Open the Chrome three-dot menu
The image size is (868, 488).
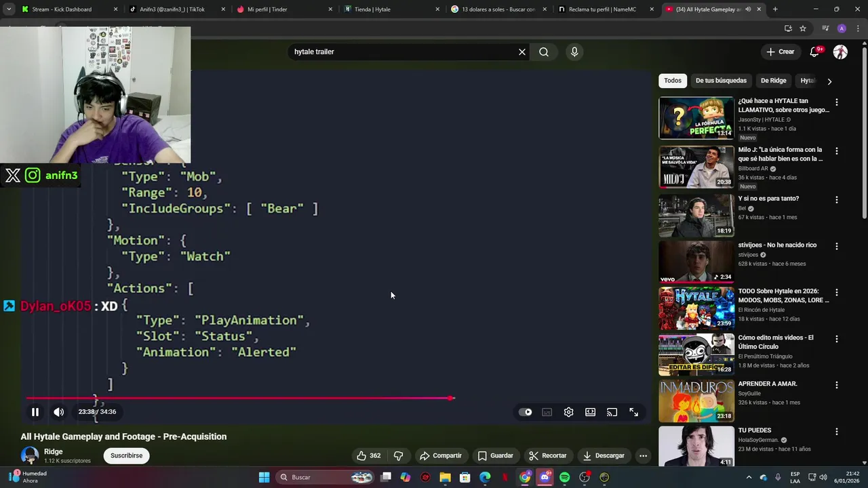coord(857,28)
